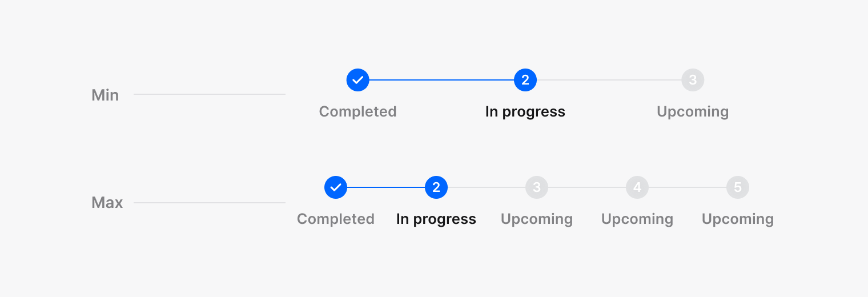
Task: Click the Completed label in Max stepper
Action: [x=336, y=219]
